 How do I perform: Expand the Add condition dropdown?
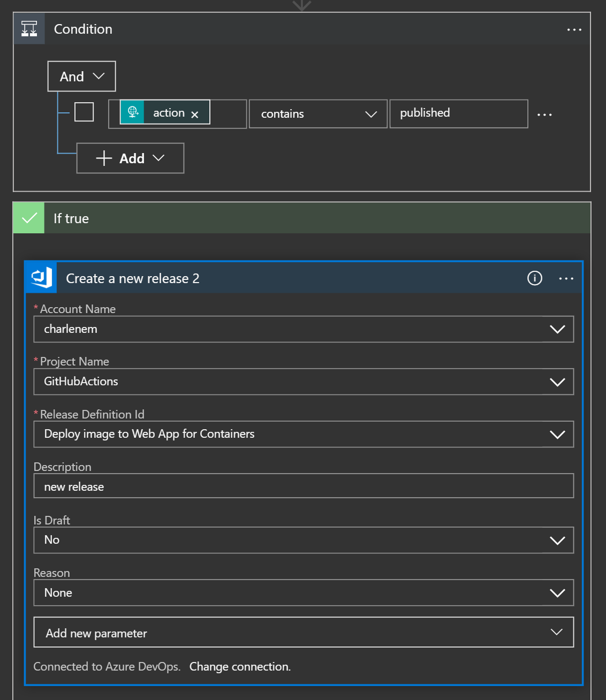pos(130,158)
